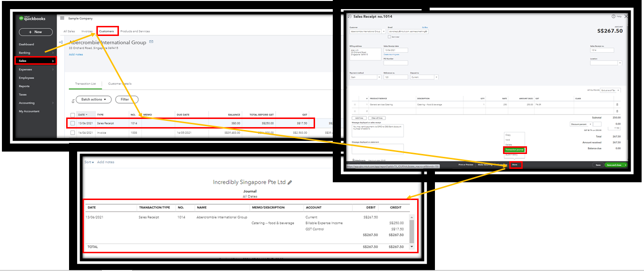Click the history clock icon beside Sales Receipt no.1014
The image size is (644, 271).
click(350, 16)
